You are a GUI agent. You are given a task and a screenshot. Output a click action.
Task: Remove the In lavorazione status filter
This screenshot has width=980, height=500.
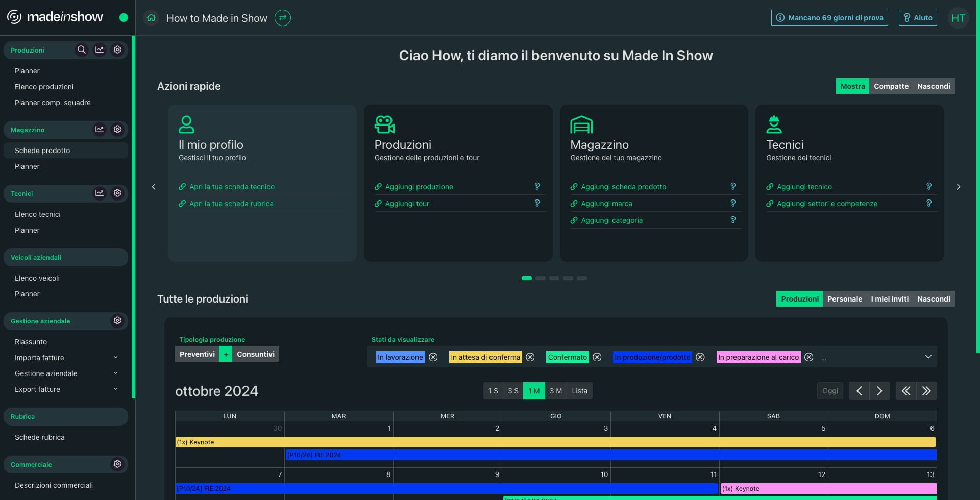(433, 357)
